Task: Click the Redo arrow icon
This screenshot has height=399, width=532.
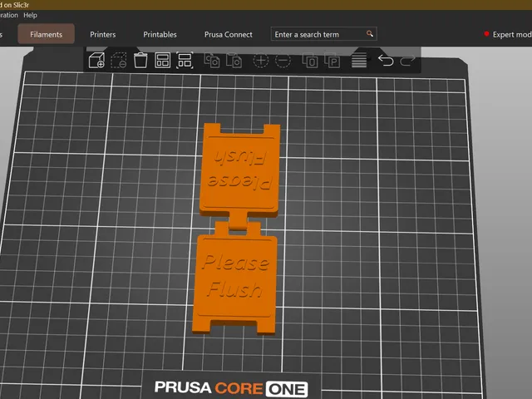Action: (x=407, y=61)
